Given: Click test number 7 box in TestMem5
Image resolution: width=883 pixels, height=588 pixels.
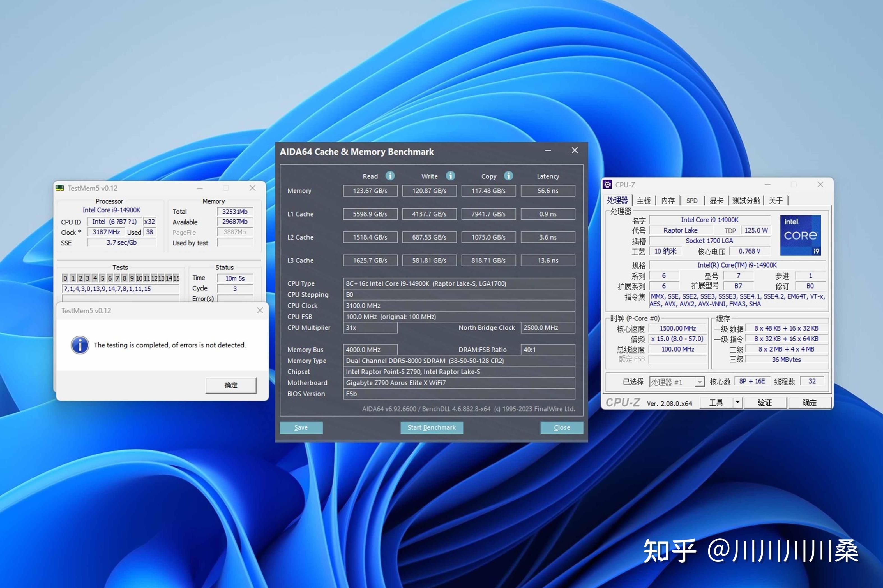Looking at the screenshot, I should [117, 278].
